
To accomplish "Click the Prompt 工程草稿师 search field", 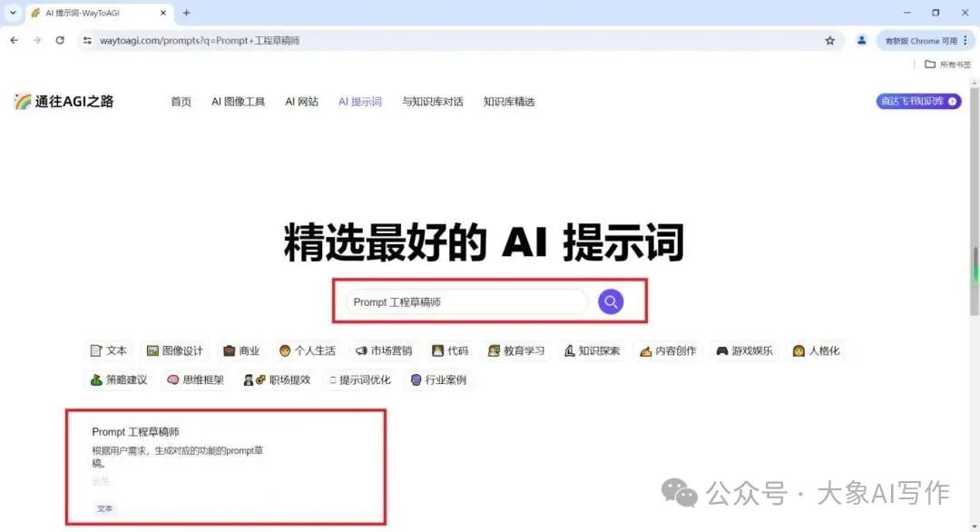I will pyautogui.click(x=465, y=302).
